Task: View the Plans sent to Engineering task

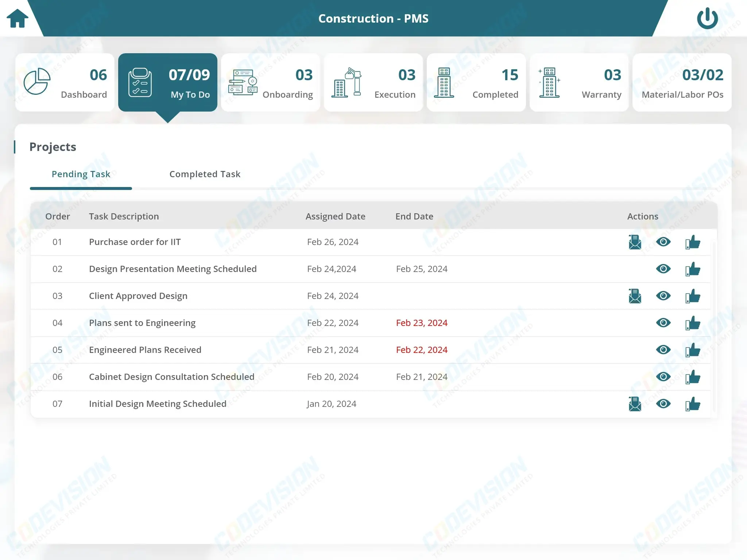Action: click(x=663, y=323)
